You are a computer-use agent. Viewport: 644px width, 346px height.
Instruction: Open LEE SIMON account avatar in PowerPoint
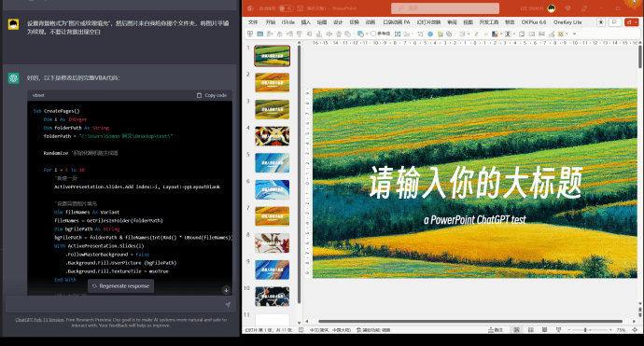[x=552, y=8]
